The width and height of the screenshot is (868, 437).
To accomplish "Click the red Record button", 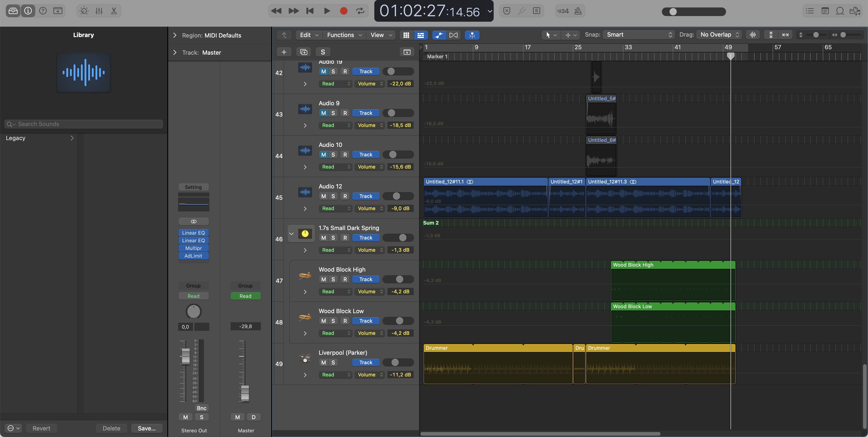I will click(343, 11).
